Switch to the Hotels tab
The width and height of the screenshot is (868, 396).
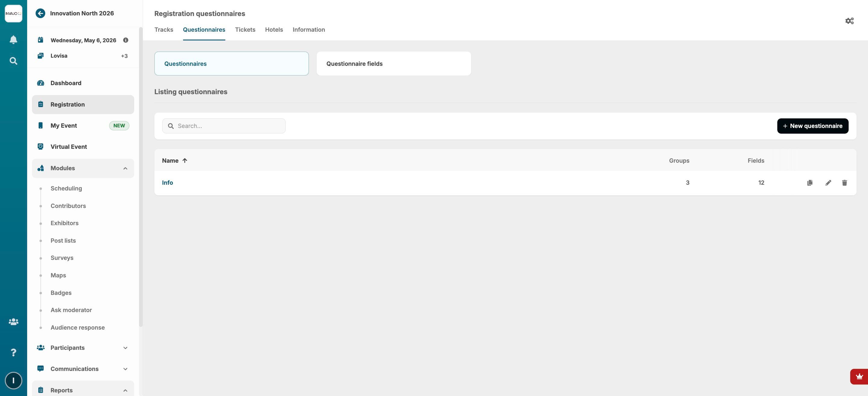tap(274, 30)
